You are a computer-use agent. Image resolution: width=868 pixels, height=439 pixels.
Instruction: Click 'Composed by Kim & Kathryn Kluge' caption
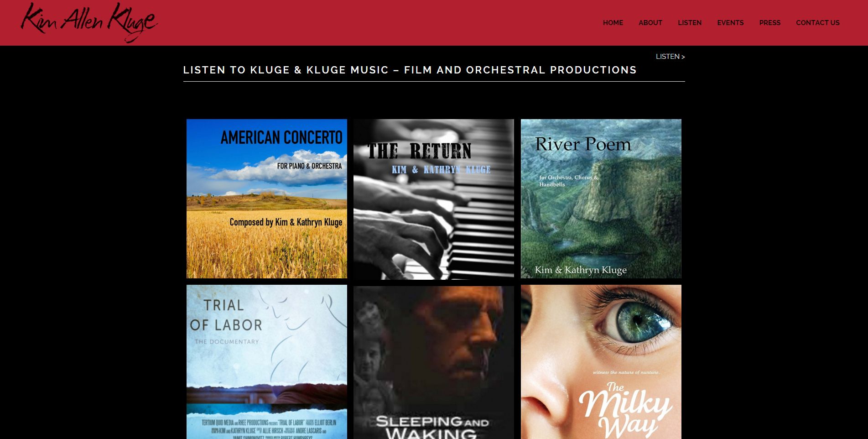[x=286, y=222]
